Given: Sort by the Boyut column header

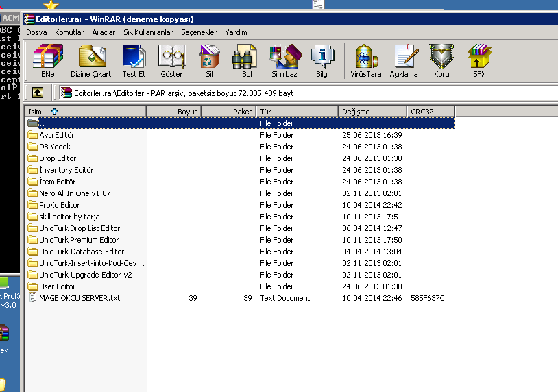Looking at the screenshot, I should (x=174, y=111).
